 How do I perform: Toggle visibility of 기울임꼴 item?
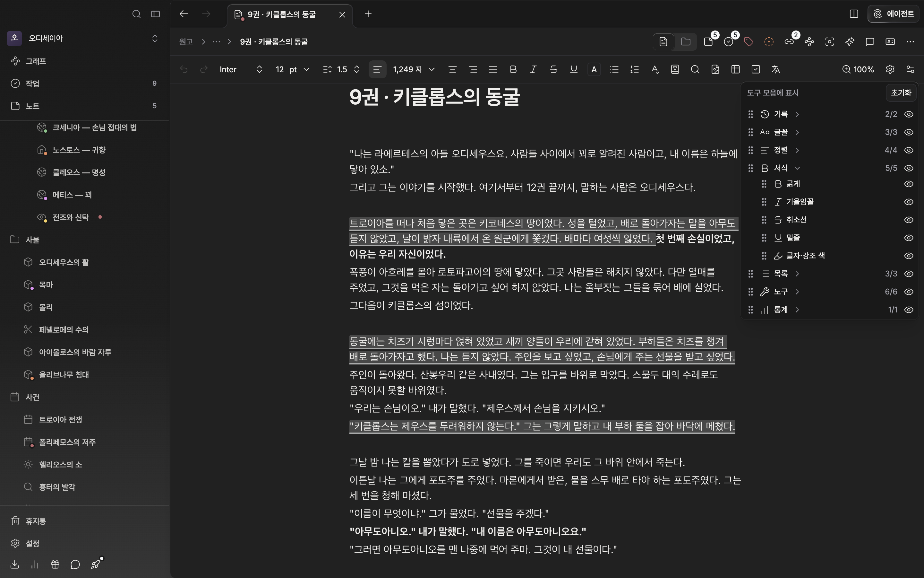point(909,202)
